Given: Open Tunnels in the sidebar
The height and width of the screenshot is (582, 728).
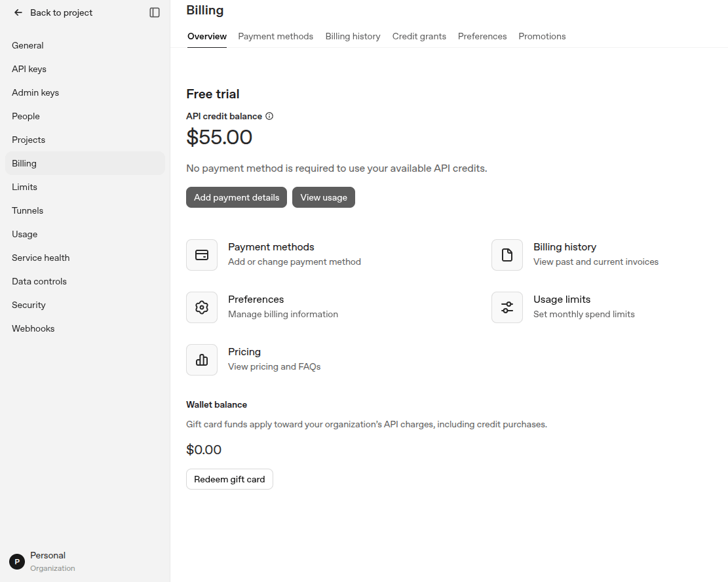Looking at the screenshot, I should [x=85, y=211].
